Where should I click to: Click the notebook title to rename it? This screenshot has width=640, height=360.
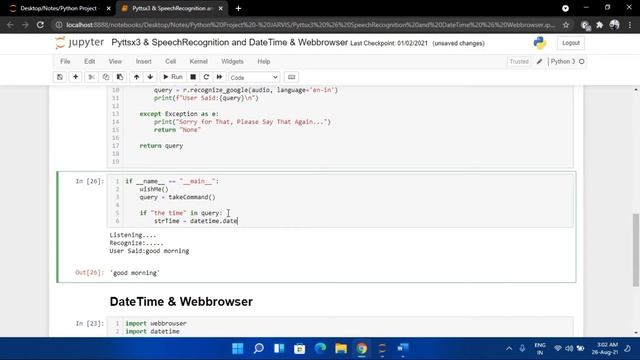tap(229, 42)
